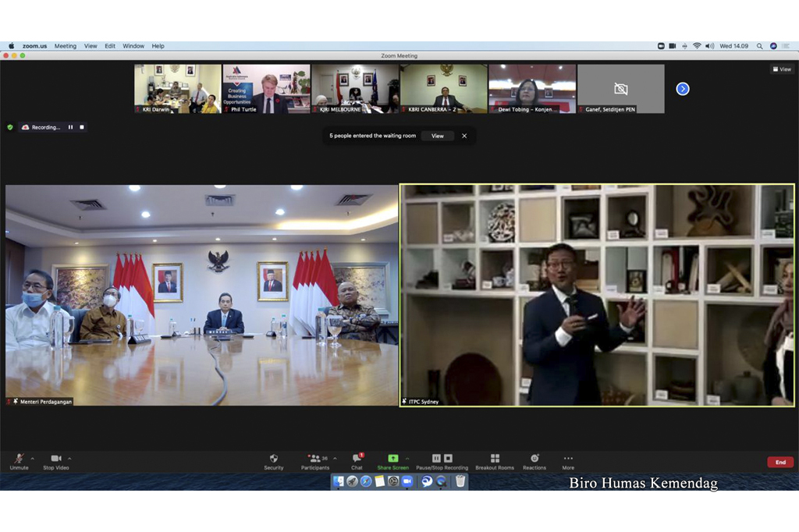Select Ganef, Setditjen PEN camera-off tile
The height and width of the screenshot is (532, 799).
pos(621,89)
